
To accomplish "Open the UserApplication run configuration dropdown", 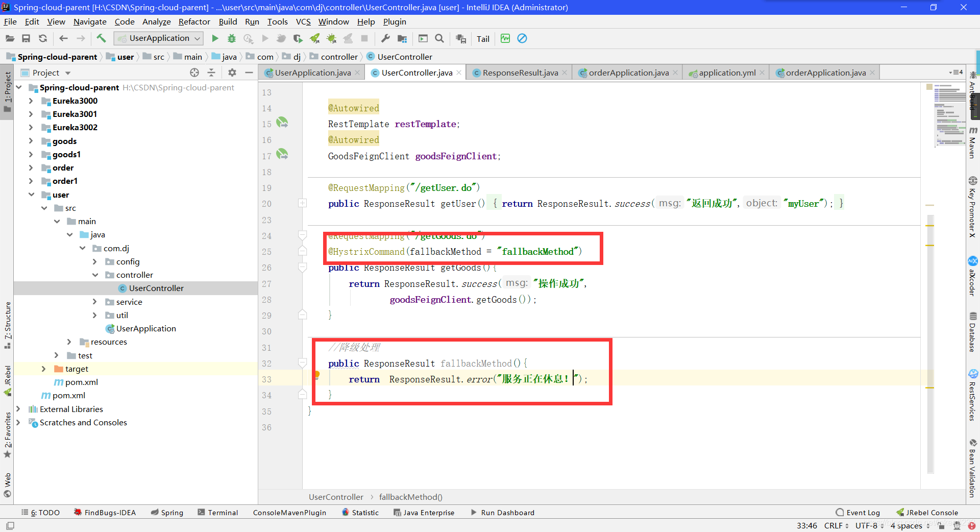I will pyautogui.click(x=159, y=38).
